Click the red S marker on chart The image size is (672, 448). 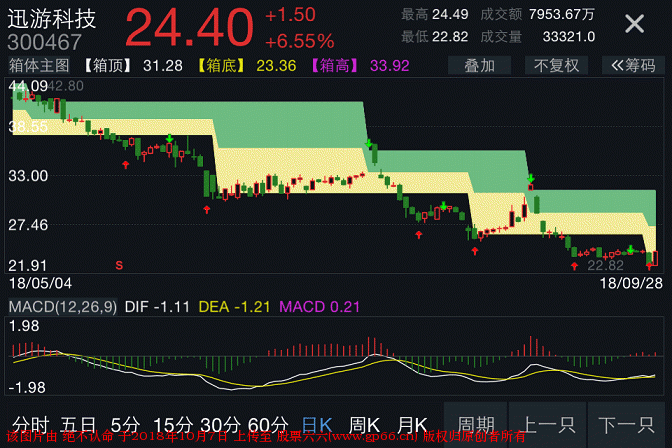coord(119,265)
